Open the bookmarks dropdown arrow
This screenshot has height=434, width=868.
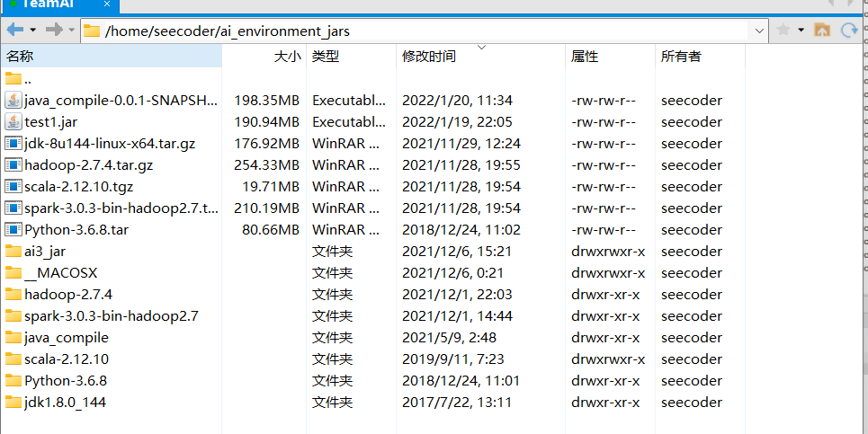point(801,30)
